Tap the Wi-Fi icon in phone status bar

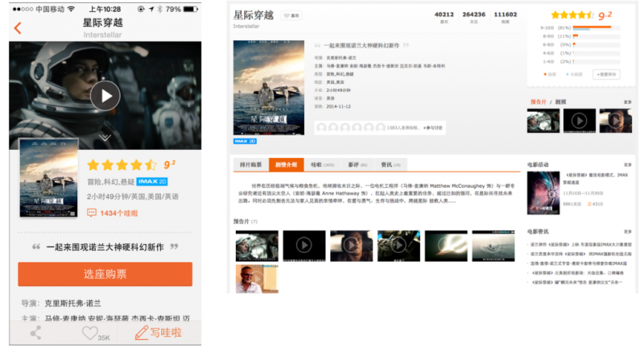[x=71, y=9]
